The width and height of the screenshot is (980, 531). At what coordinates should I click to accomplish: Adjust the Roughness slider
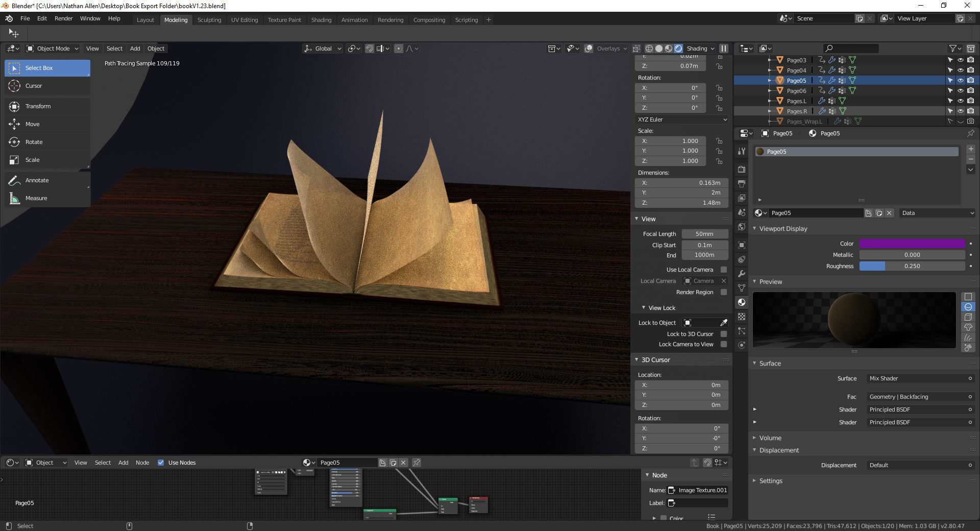tap(912, 266)
